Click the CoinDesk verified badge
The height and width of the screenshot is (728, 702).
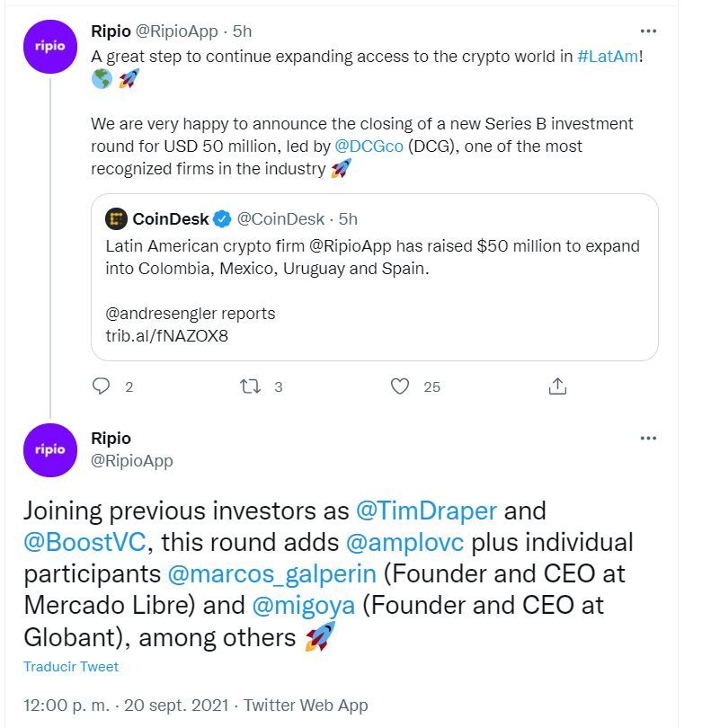pyautogui.click(x=223, y=218)
